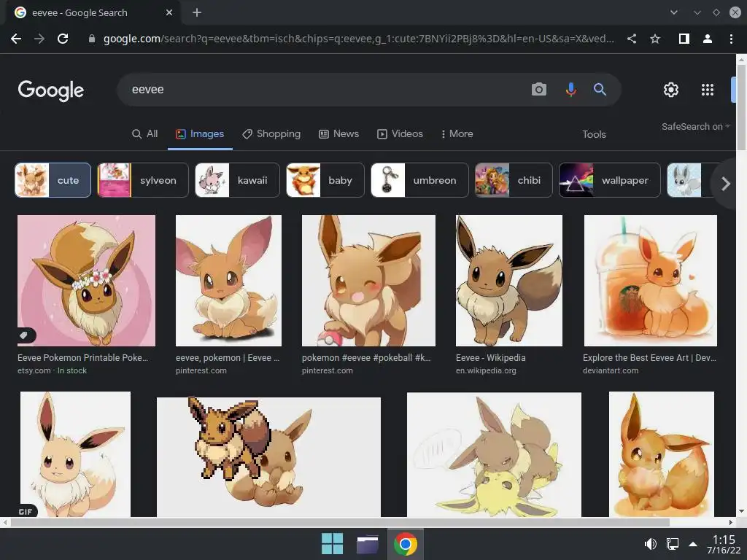Switch to the News tab

click(x=338, y=134)
